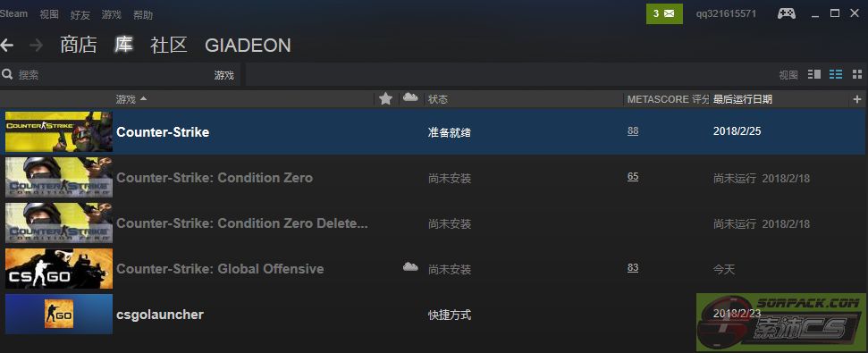The width and height of the screenshot is (868, 353).
Task: Open the 游戏 filter dropdown beside search
Action: pyautogui.click(x=224, y=75)
